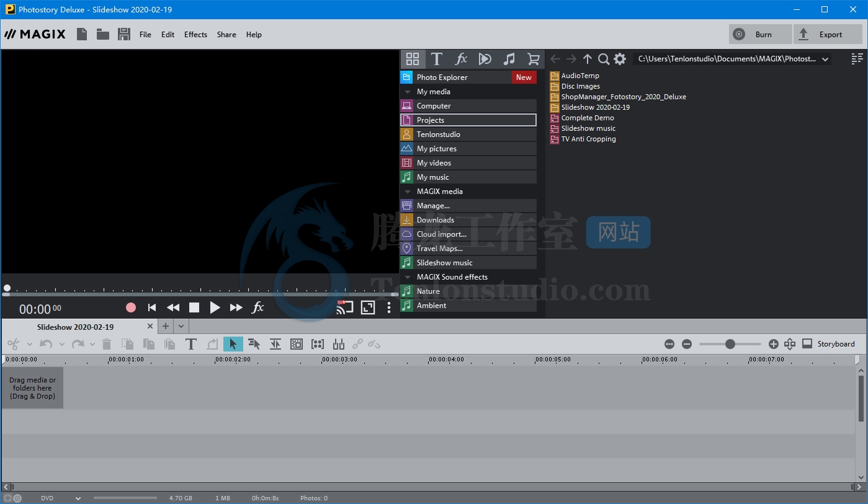Zoom out the timeline with minus button
Image resolution: width=868 pixels, height=504 pixels.
[687, 344]
